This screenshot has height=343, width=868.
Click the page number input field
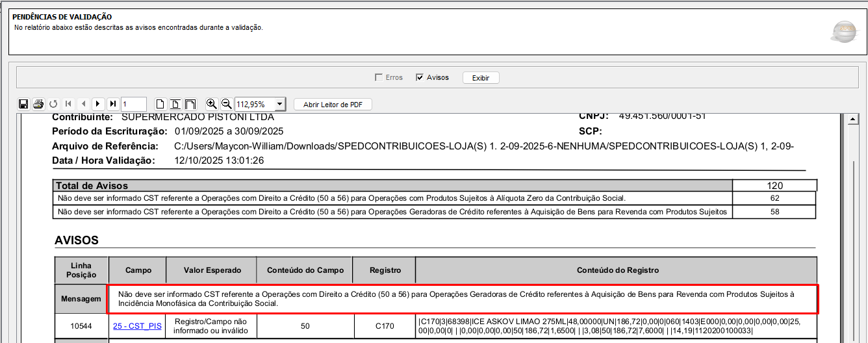point(133,104)
